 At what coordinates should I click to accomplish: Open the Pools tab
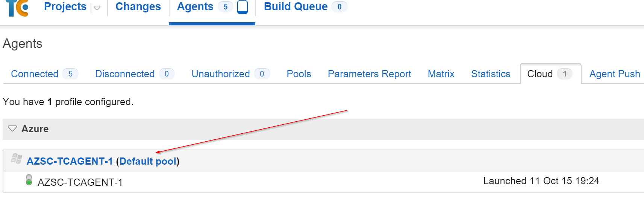299,74
